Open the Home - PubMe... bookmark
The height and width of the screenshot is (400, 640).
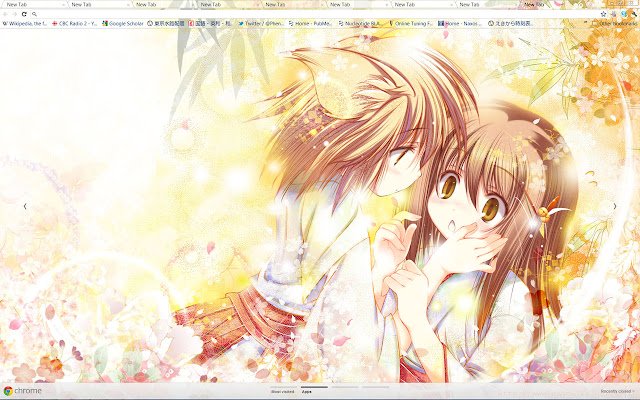click(311, 24)
